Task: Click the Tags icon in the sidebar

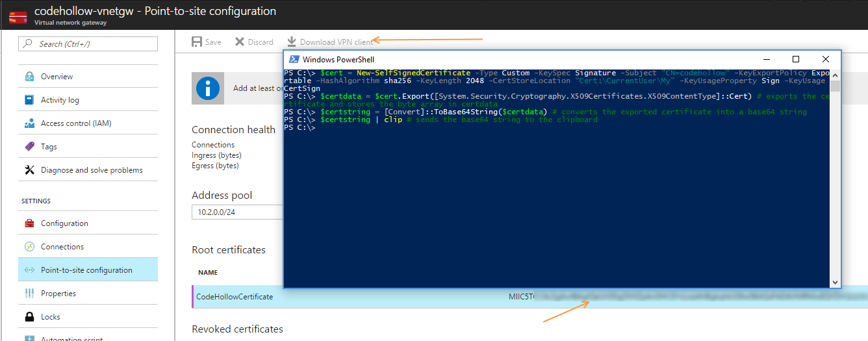Action: point(29,147)
